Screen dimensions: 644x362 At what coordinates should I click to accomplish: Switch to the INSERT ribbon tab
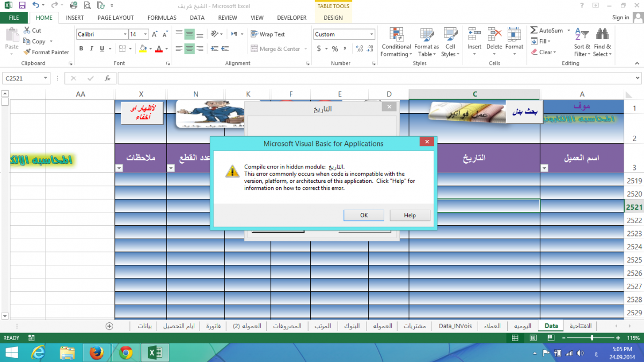[x=75, y=18]
